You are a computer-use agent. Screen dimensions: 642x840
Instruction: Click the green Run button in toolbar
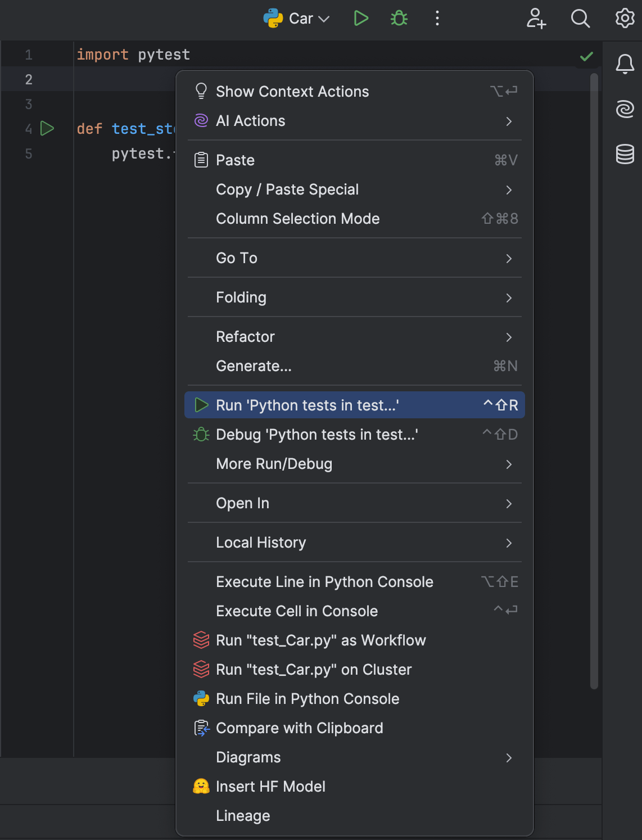coord(361,18)
